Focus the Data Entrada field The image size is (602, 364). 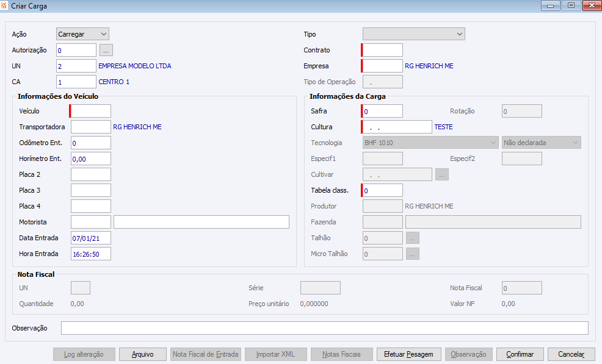pyautogui.click(x=91, y=238)
